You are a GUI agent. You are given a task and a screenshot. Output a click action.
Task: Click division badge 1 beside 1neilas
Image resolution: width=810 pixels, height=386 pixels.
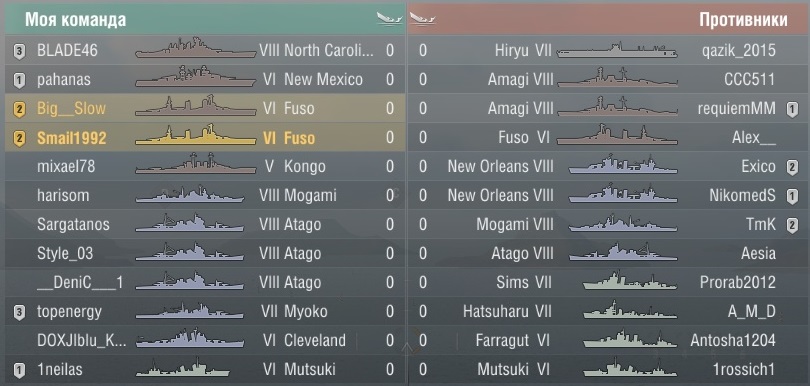tap(19, 370)
